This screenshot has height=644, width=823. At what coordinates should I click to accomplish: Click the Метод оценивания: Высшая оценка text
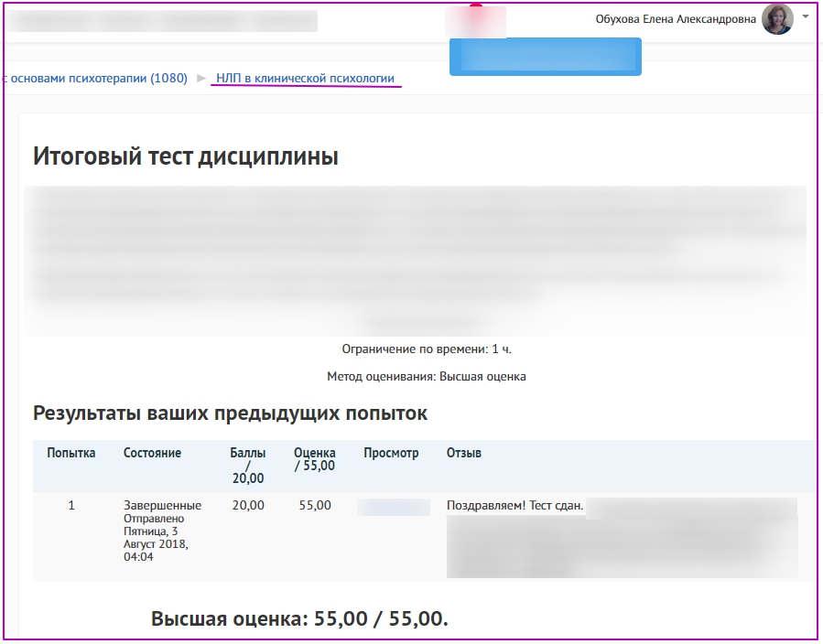click(x=426, y=376)
